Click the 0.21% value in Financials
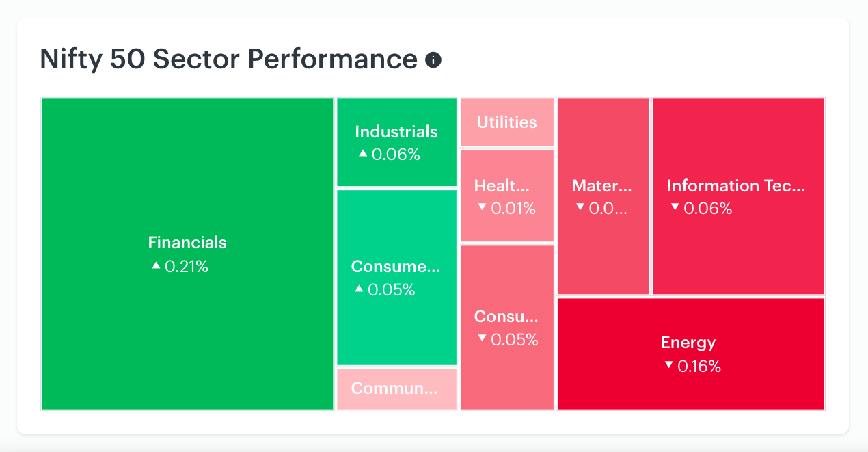Screen dimensions: 868x452 tap(187, 267)
